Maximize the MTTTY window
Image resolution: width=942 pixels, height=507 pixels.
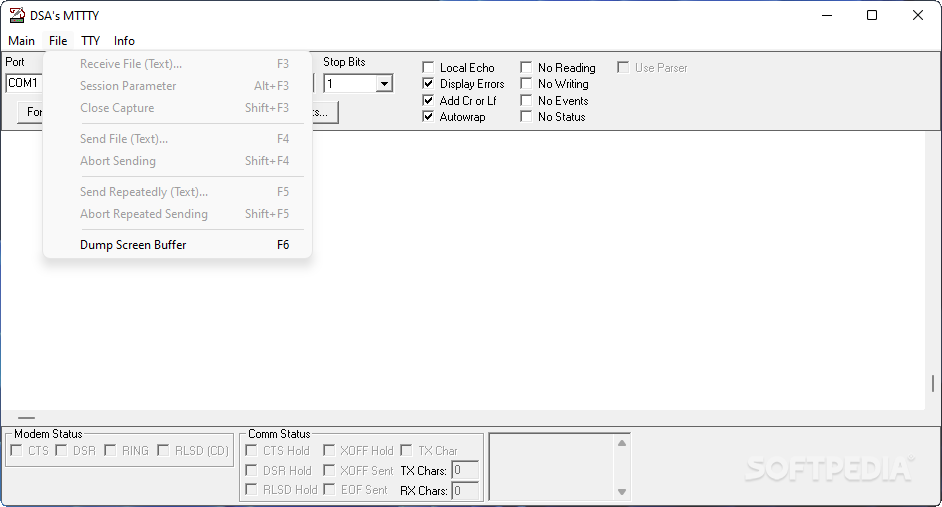coord(872,16)
